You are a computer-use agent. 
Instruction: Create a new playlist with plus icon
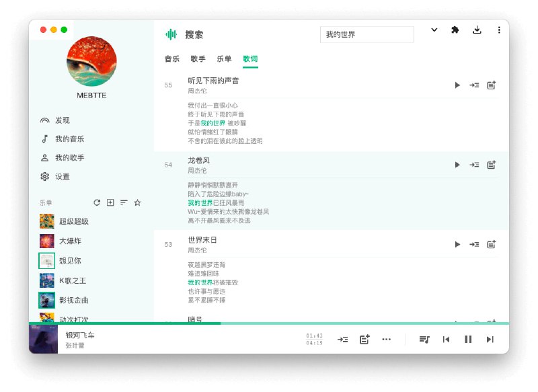[110, 202]
